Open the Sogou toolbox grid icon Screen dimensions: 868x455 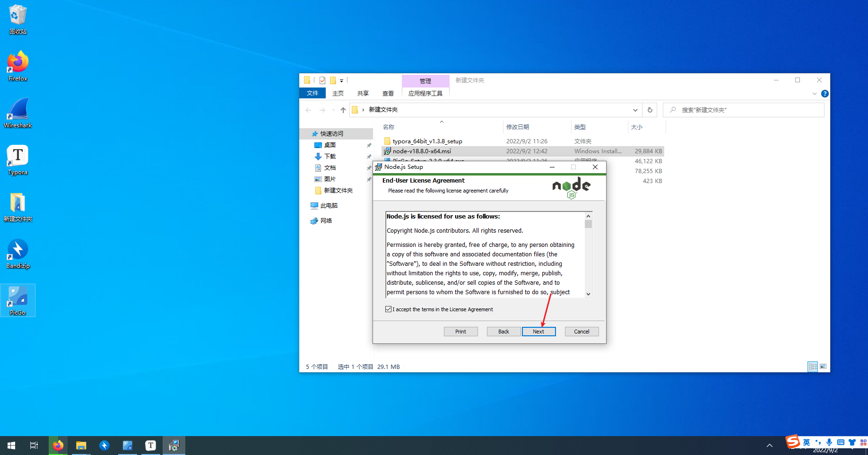863,442
